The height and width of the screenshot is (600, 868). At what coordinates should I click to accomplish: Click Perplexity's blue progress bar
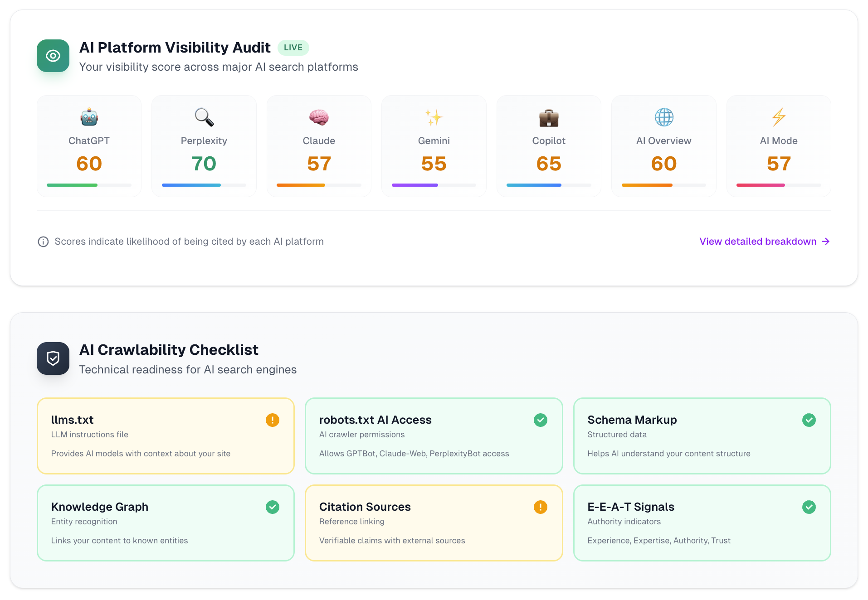pos(191,185)
